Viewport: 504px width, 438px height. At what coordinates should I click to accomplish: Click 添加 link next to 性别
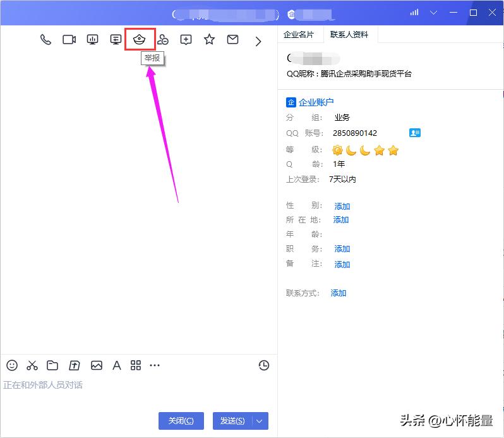click(x=342, y=206)
